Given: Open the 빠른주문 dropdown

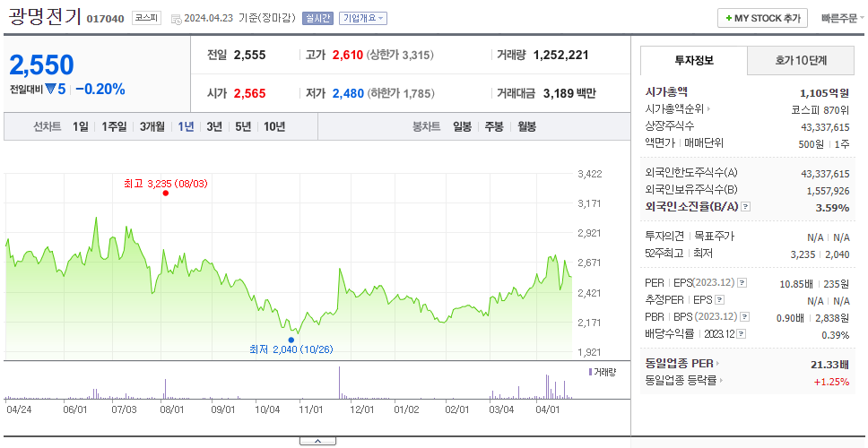Looking at the screenshot, I should pos(843,18).
